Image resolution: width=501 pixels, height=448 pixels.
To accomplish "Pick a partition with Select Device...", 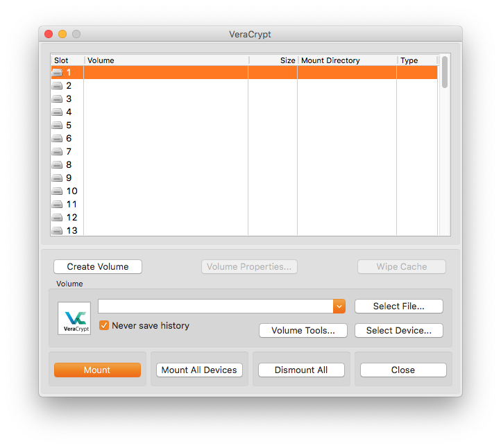I will [x=399, y=331].
